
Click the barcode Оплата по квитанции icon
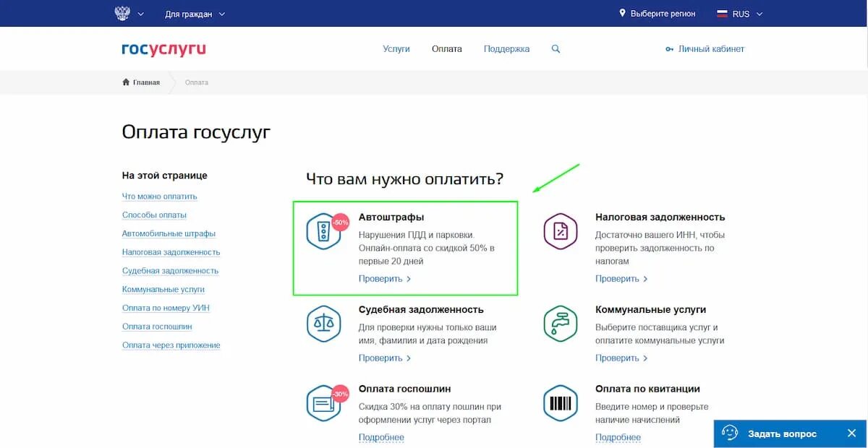(x=561, y=402)
